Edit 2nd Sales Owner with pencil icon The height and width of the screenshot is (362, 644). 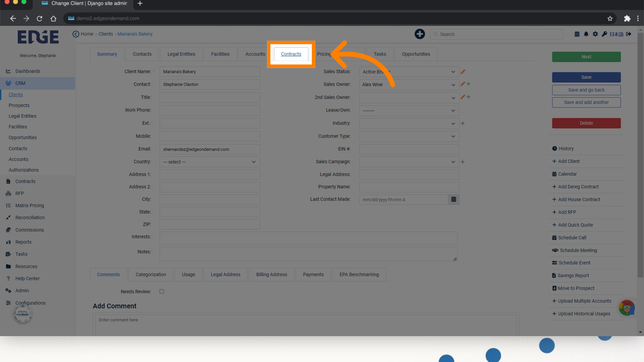463,97
